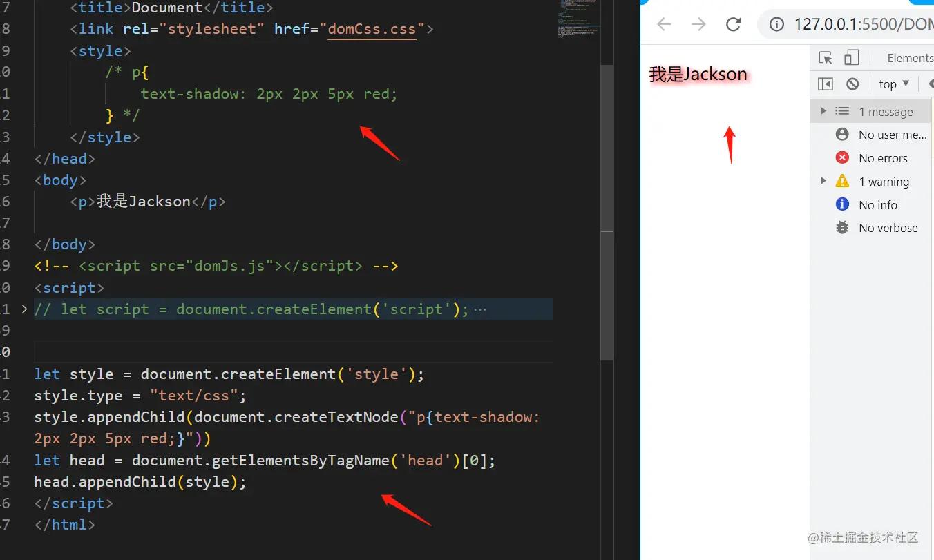Expand the 1 message group arrow
This screenshot has height=560, width=934.
point(823,111)
